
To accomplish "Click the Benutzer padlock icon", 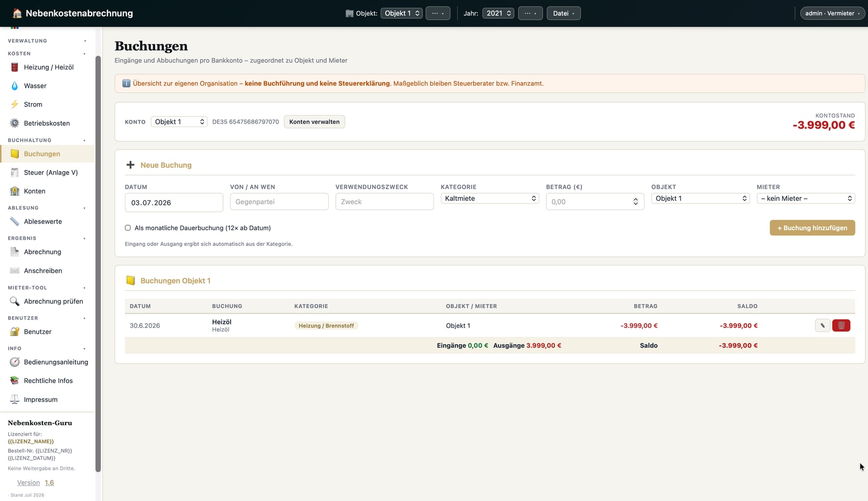I will point(15,332).
